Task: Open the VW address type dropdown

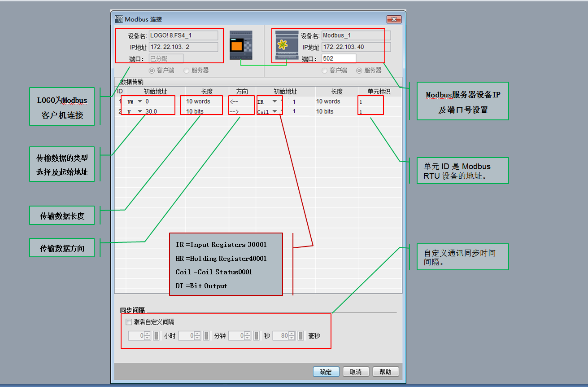Action: coord(139,101)
